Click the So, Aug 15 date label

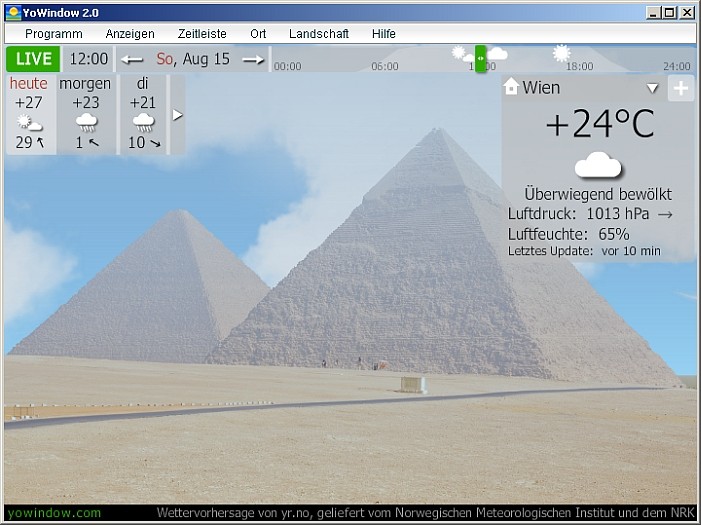click(x=193, y=60)
